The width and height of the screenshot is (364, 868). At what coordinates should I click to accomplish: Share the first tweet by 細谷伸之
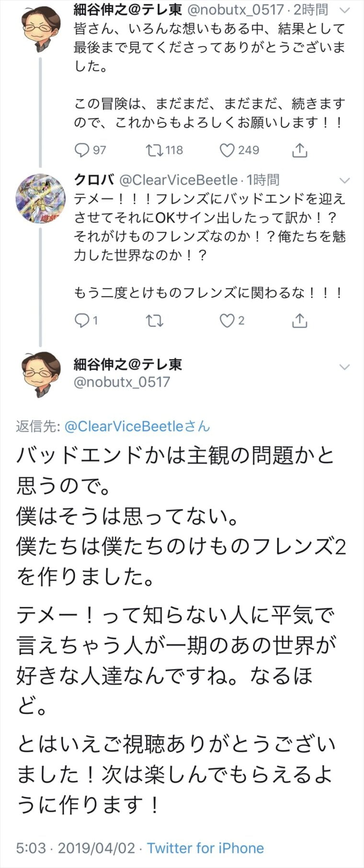click(x=299, y=150)
